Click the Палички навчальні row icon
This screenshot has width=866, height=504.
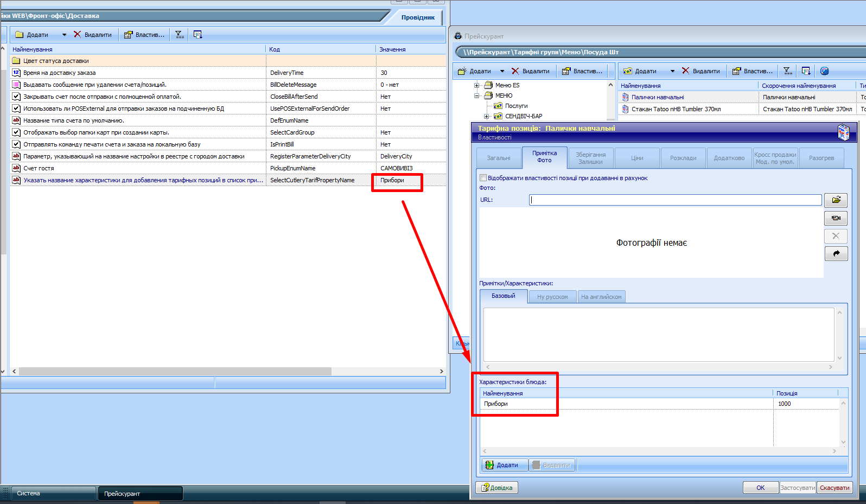click(x=625, y=97)
